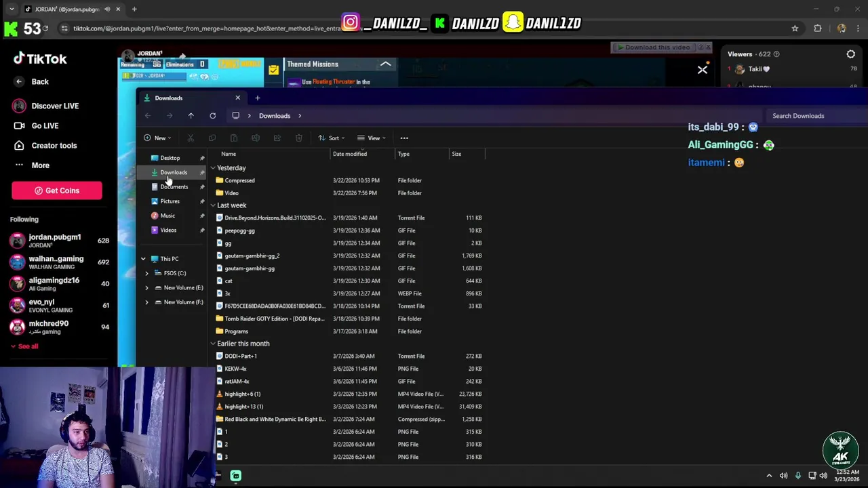Open walhan..gaming followed channel
The image size is (868, 488).
click(x=60, y=262)
